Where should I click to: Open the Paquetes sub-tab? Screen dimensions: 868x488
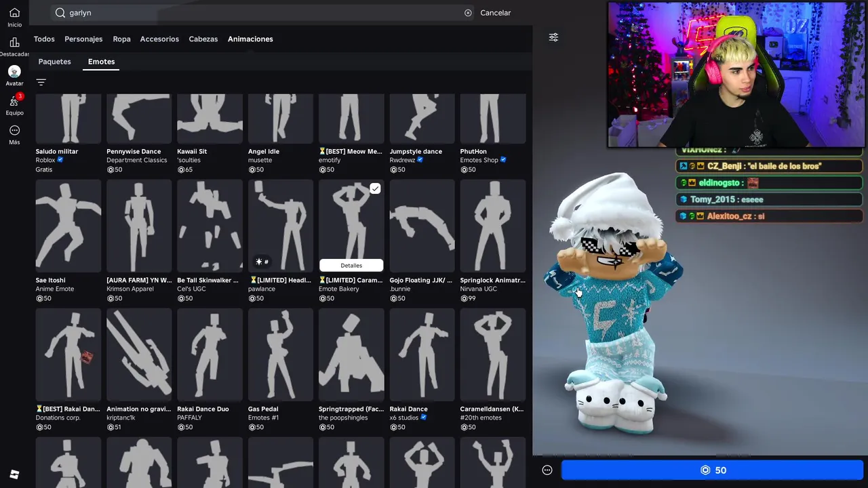click(x=54, y=62)
